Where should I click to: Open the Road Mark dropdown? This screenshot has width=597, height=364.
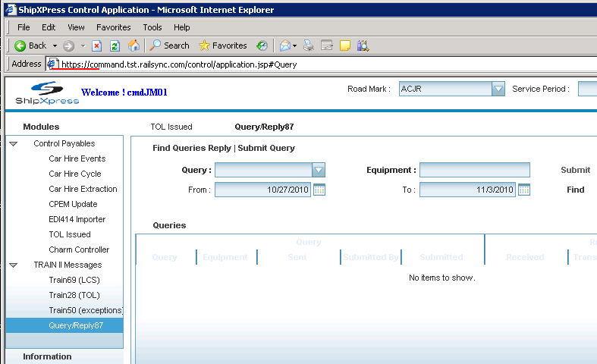click(x=498, y=89)
